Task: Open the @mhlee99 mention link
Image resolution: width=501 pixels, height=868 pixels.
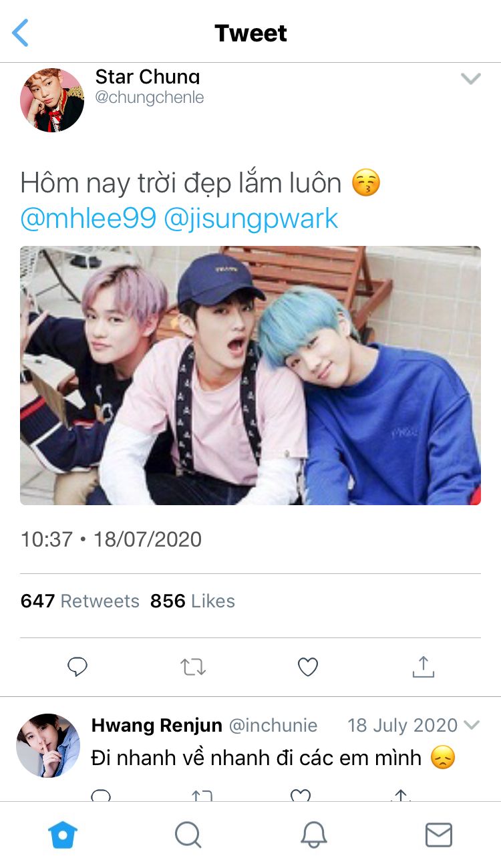Action: pos(88,219)
